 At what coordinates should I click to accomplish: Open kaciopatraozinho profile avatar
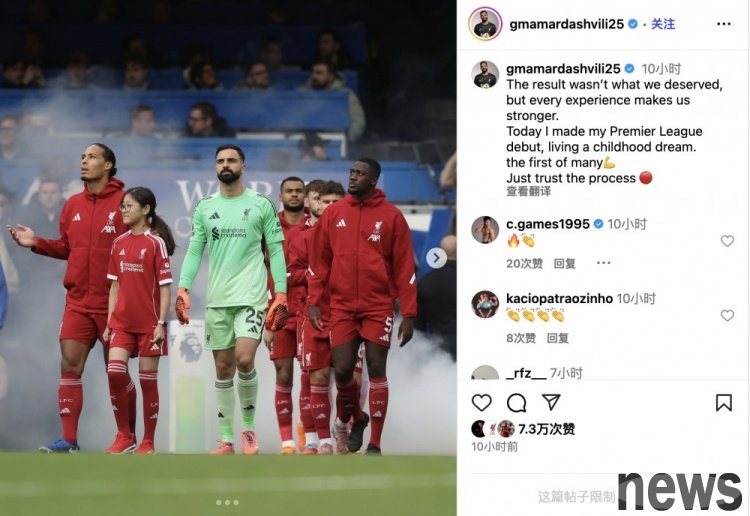485,304
